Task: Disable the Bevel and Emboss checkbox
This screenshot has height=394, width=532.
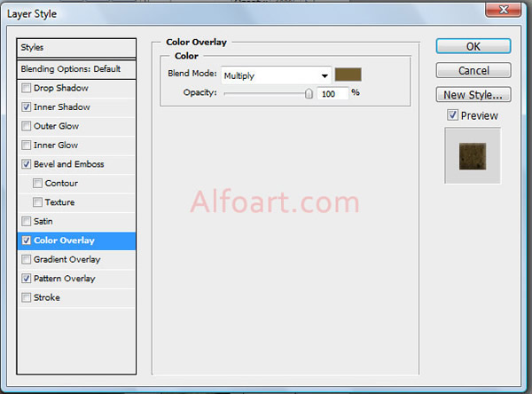Action: 27,164
